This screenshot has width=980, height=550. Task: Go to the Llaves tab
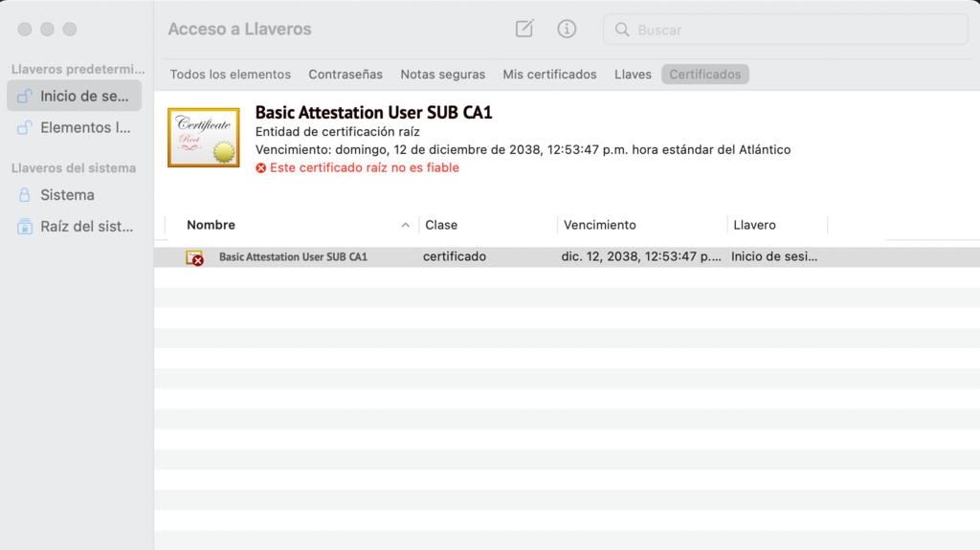pos(633,75)
